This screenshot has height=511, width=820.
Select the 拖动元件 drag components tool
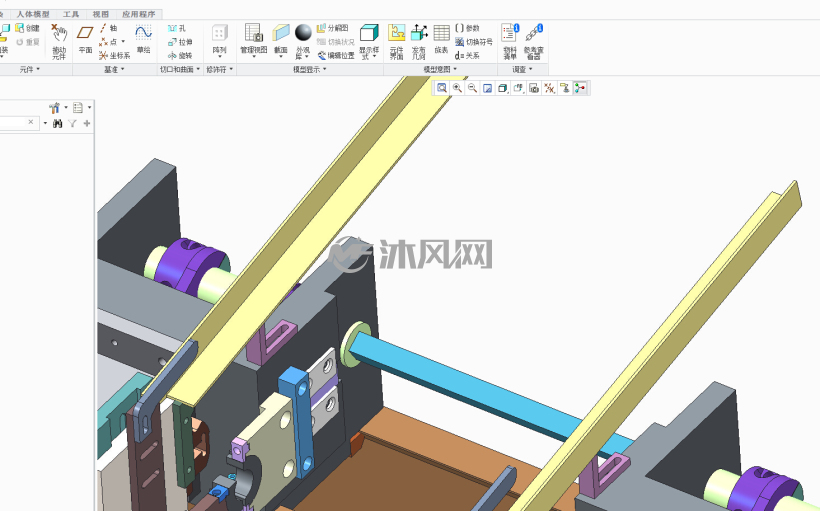pyautogui.click(x=59, y=41)
